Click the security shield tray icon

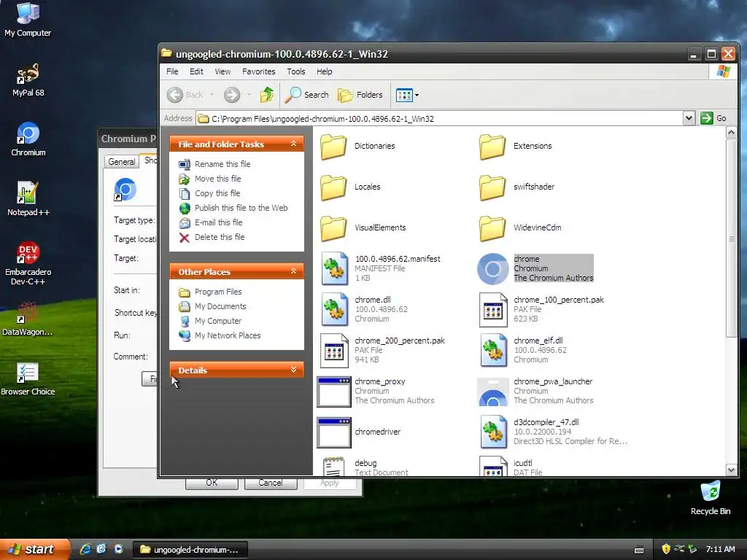pos(665,549)
